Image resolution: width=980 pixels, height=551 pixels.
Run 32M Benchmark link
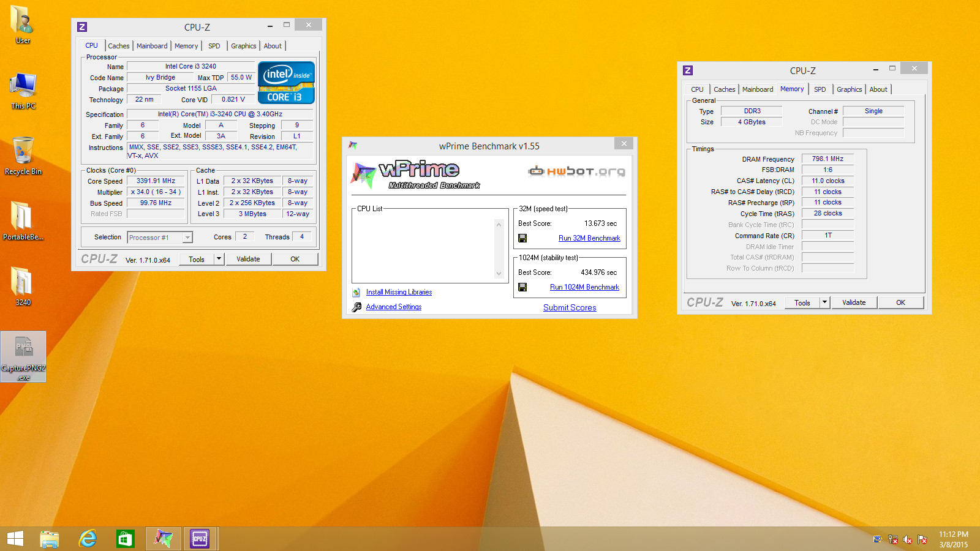point(589,238)
